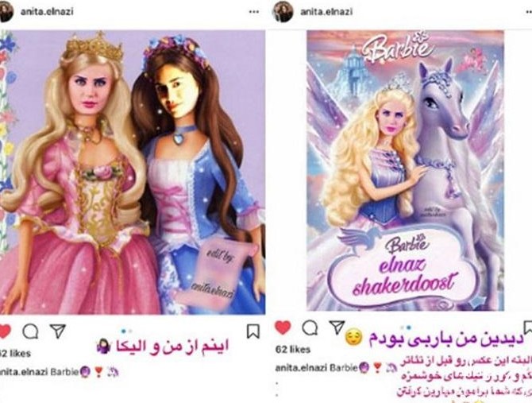Open comments on the right Barbie poster post

pos(310,328)
